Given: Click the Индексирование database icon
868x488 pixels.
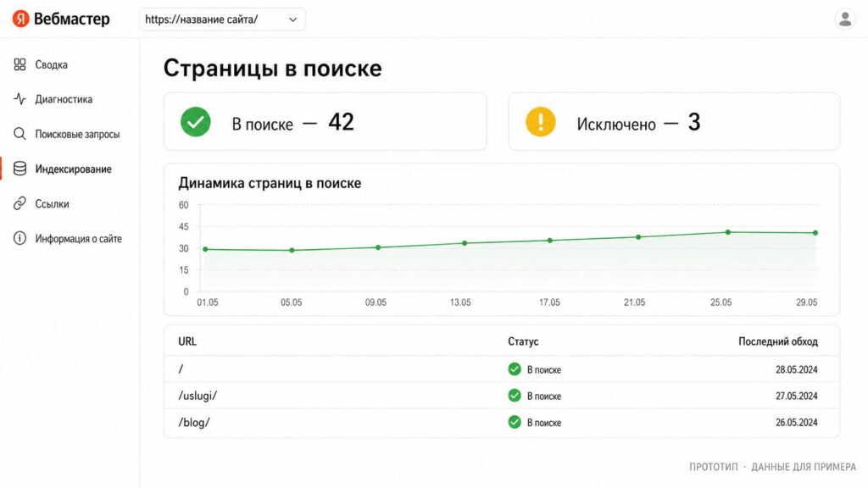Looking at the screenshot, I should [x=20, y=169].
